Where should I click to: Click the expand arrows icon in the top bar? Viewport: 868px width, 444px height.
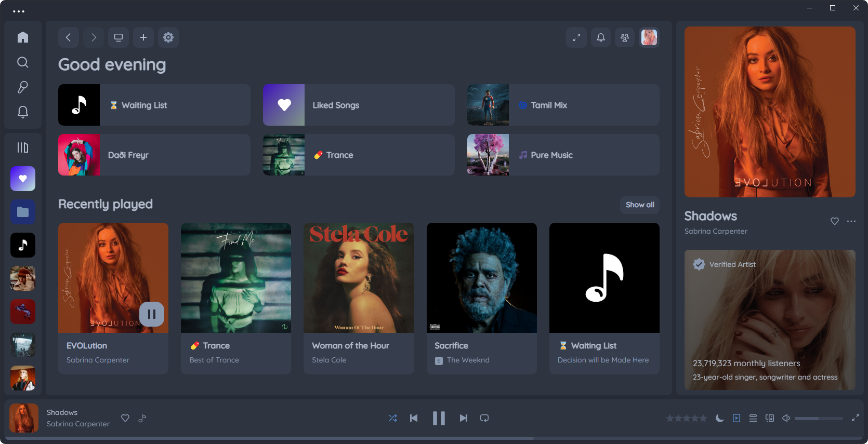click(x=576, y=37)
